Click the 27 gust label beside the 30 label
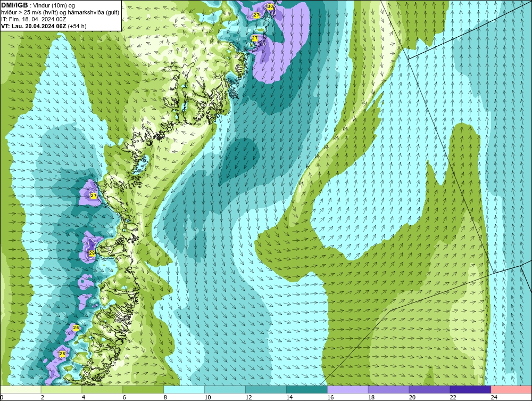 click(256, 15)
